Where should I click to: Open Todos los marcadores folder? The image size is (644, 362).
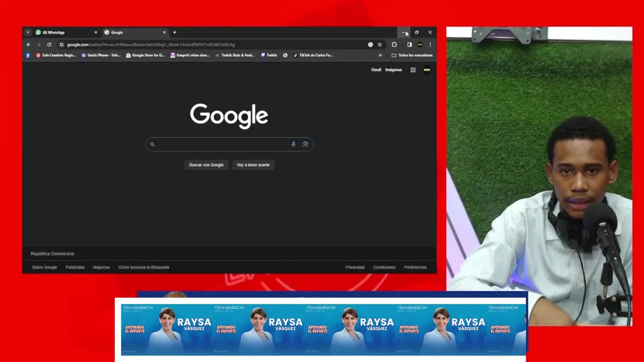click(x=412, y=55)
